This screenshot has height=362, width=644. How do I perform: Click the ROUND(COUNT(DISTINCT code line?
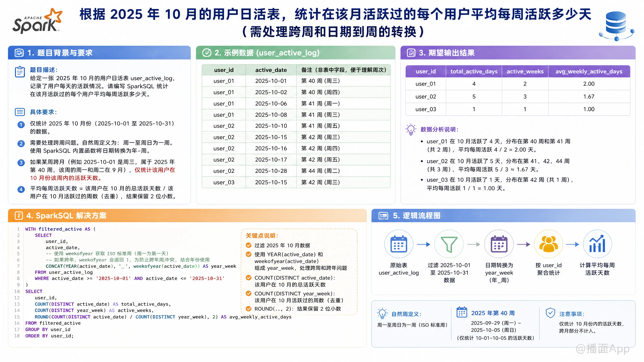[163, 317]
